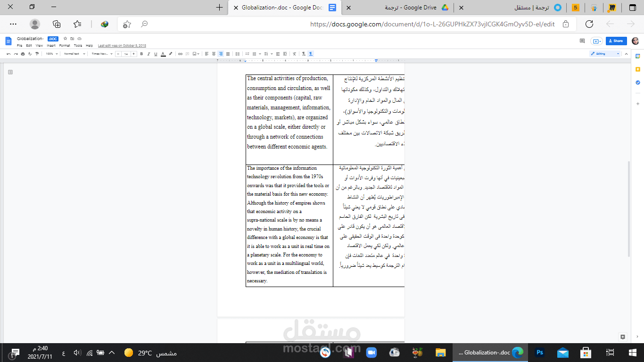Click the last edit history link
Screen dimensions: 644x362
(x=121, y=45)
